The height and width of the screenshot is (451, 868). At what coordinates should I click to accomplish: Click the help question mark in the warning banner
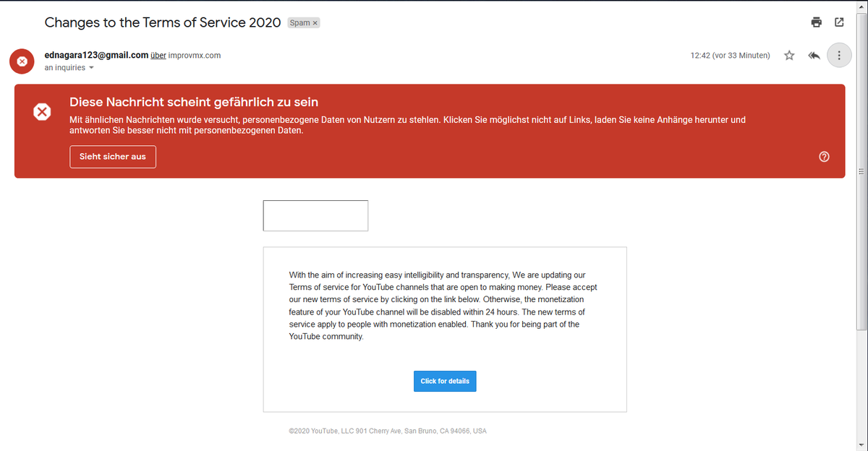tap(824, 156)
